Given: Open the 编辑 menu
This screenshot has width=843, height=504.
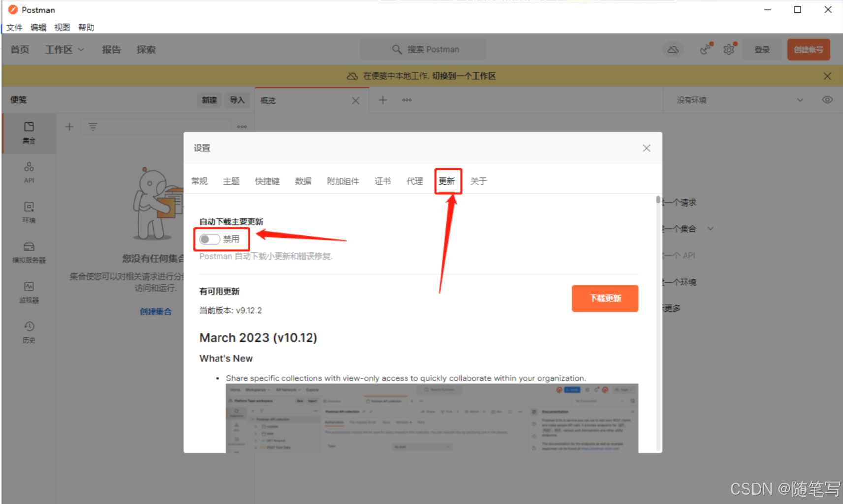Looking at the screenshot, I should (x=38, y=27).
